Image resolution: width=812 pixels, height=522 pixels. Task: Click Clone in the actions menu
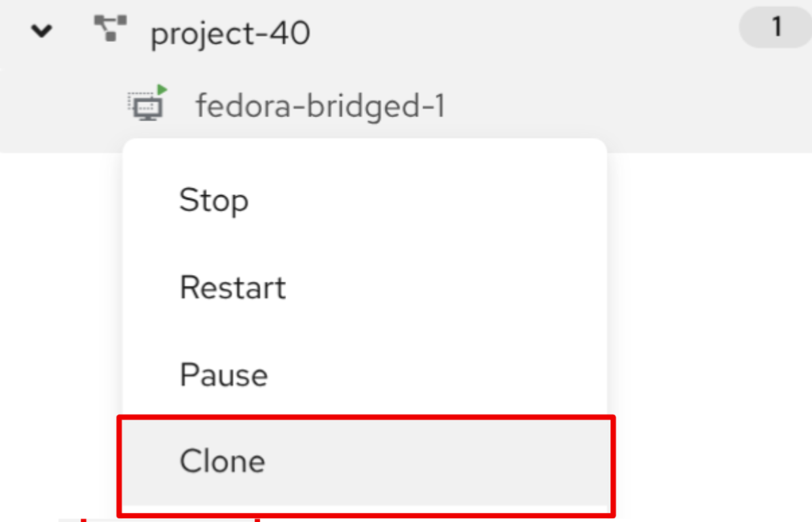222,461
